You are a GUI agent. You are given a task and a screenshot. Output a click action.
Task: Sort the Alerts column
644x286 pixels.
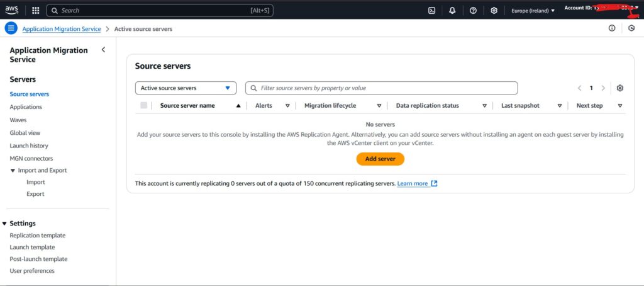[x=287, y=106]
